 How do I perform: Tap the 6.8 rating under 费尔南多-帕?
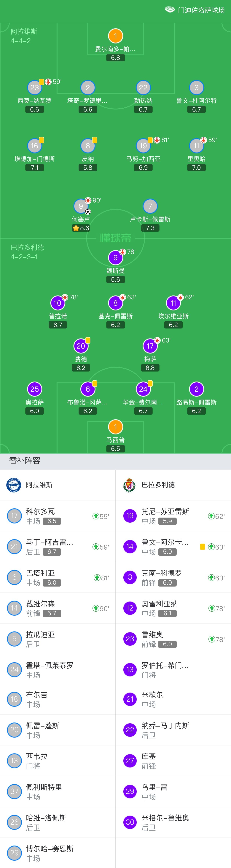tap(115, 58)
